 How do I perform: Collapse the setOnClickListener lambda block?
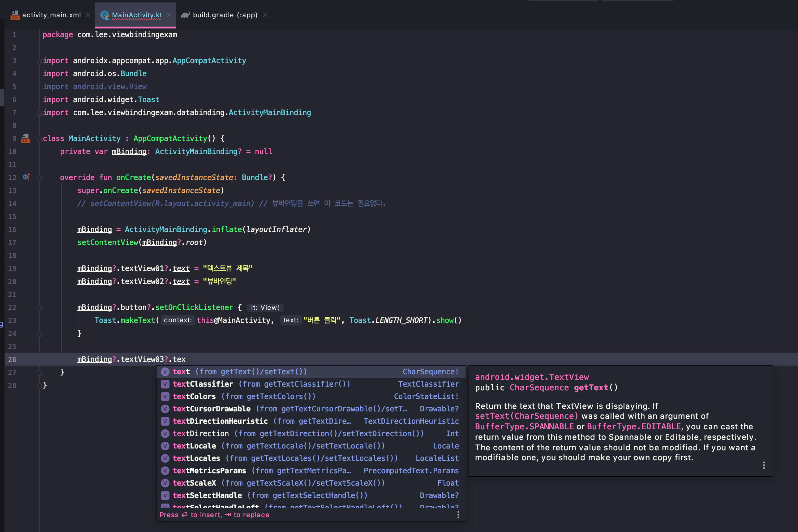coord(39,308)
